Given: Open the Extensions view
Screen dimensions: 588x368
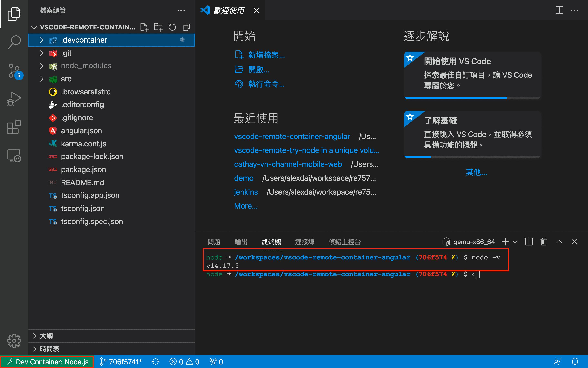Looking at the screenshot, I should [x=14, y=127].
